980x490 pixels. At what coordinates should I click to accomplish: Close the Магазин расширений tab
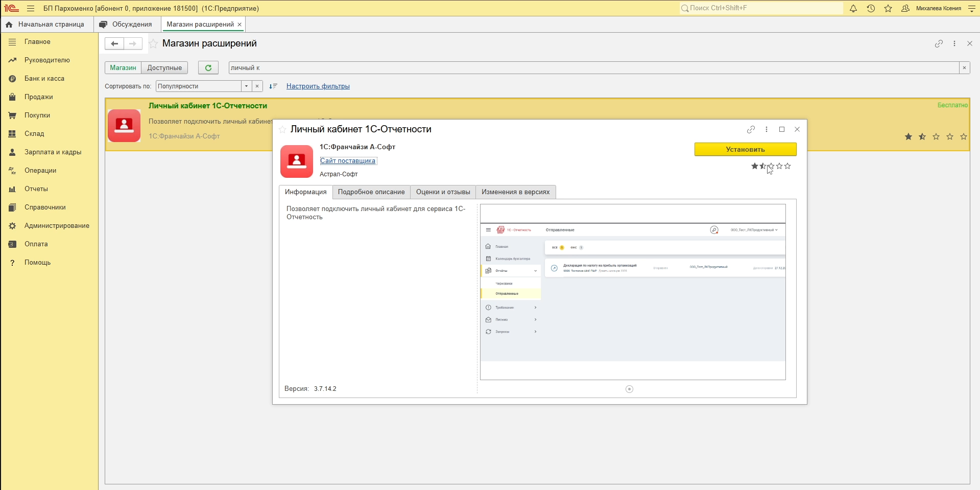click(240, 25)
